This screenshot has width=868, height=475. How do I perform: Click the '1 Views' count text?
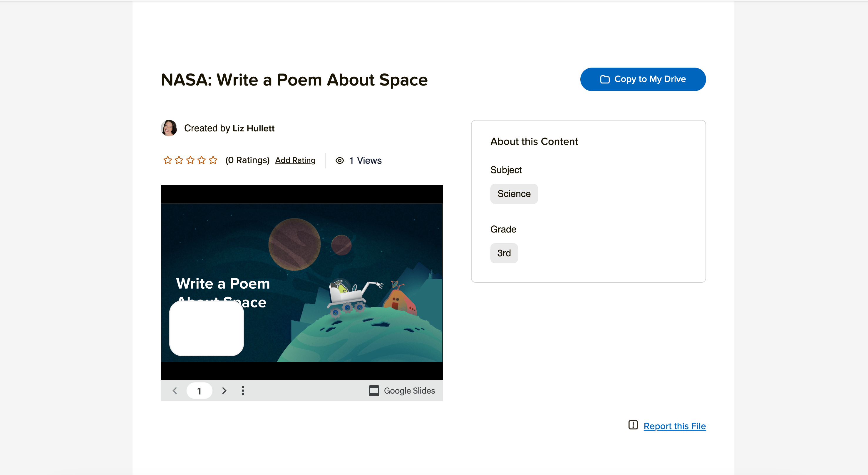click(x=365, y=160)
